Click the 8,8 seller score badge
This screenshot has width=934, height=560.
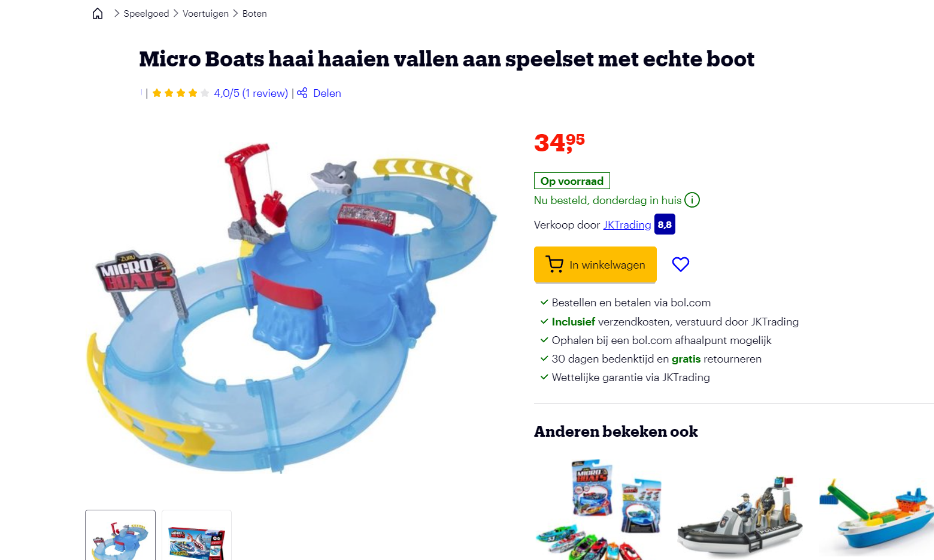665,224
